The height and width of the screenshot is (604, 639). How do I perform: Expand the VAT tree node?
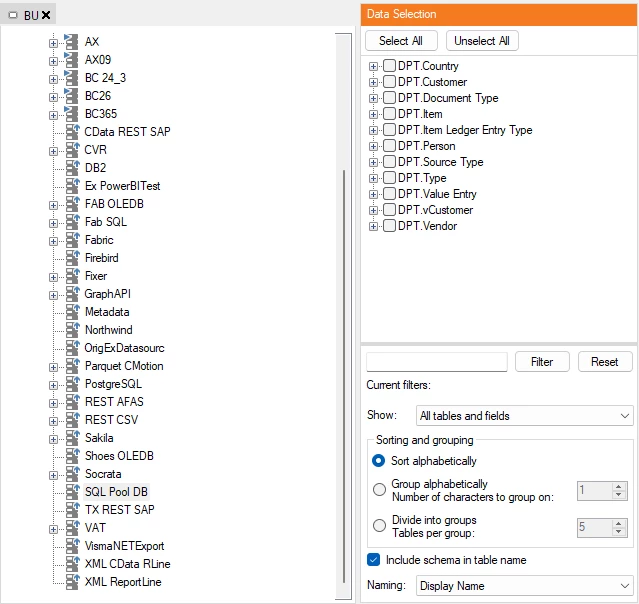(53, 529)
